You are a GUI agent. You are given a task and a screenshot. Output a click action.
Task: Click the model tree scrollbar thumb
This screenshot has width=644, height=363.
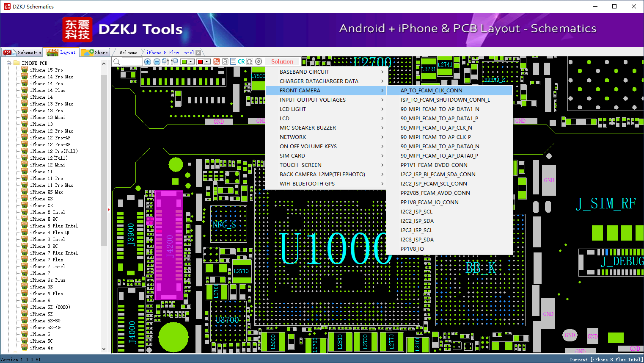104,160
